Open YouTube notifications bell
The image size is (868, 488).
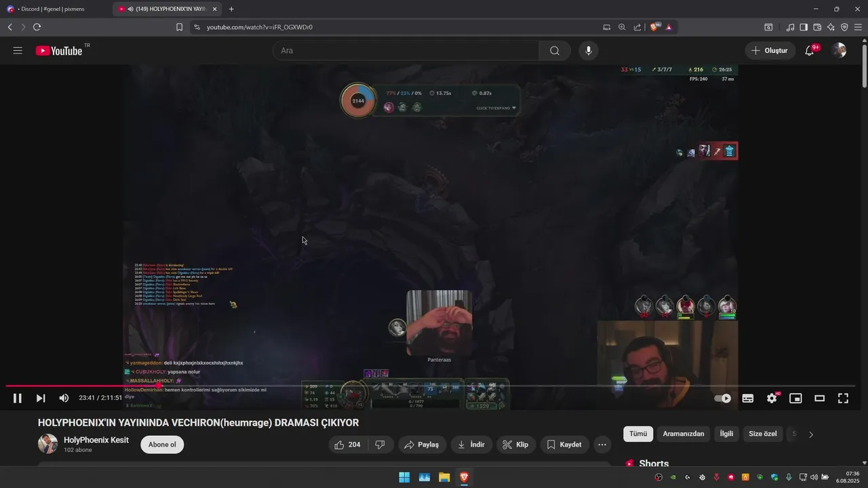(x=810, y=51)
